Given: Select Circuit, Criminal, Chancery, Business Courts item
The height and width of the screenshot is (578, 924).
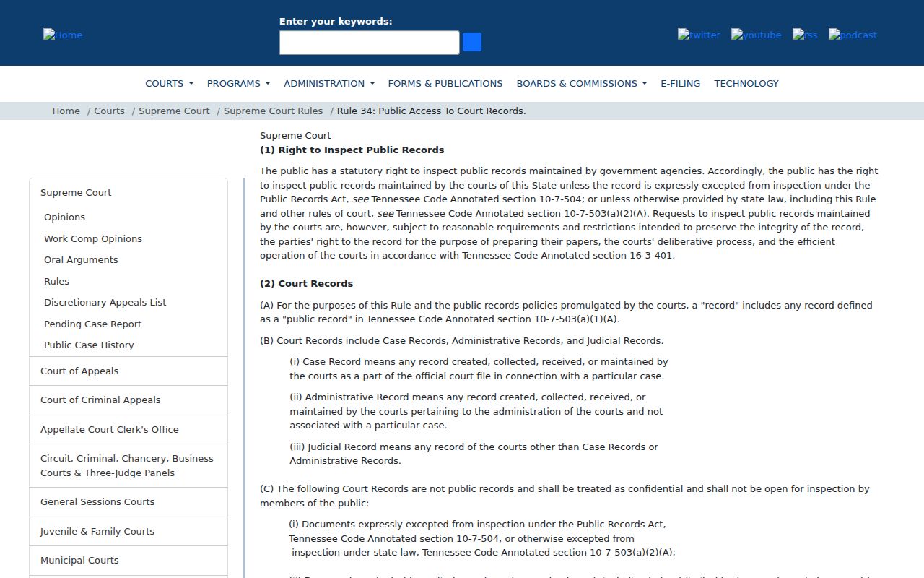Looking at the screenshot, I should (128, 465).
